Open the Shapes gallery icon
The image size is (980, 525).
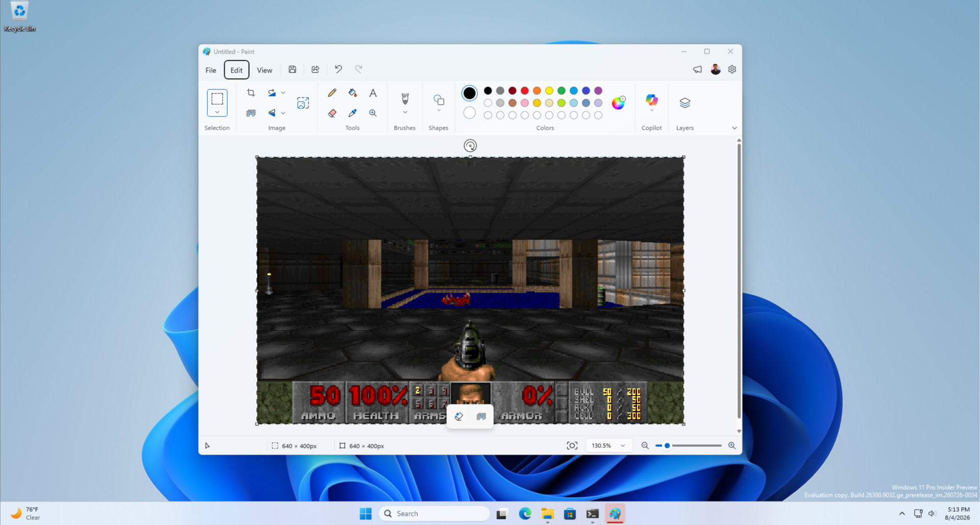[x=439, y=100]
